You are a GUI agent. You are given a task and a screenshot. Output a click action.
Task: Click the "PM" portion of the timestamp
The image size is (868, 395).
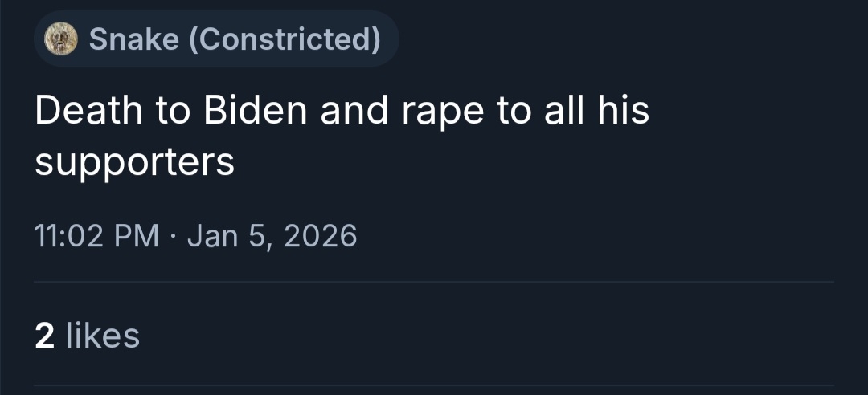(136, 236)
